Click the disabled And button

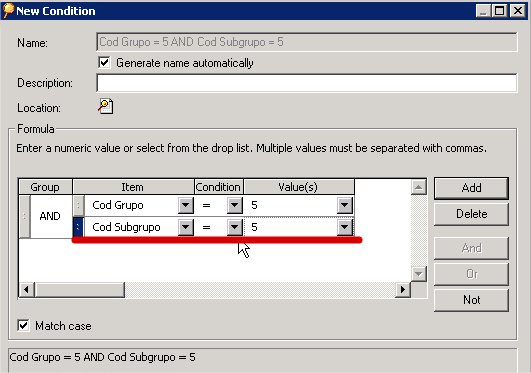pyautogui.click(x=471, y=248)
